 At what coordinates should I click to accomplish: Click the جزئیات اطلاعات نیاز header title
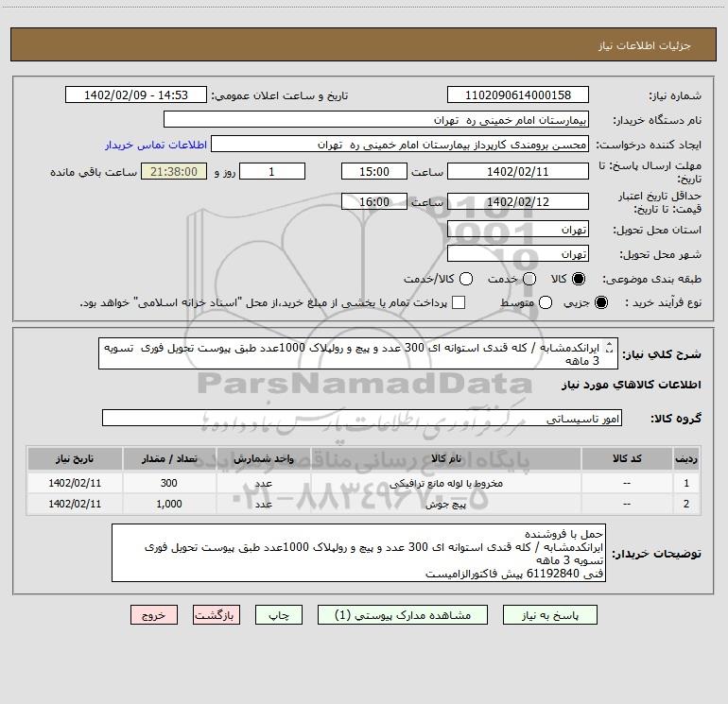(x=644, y=45)
